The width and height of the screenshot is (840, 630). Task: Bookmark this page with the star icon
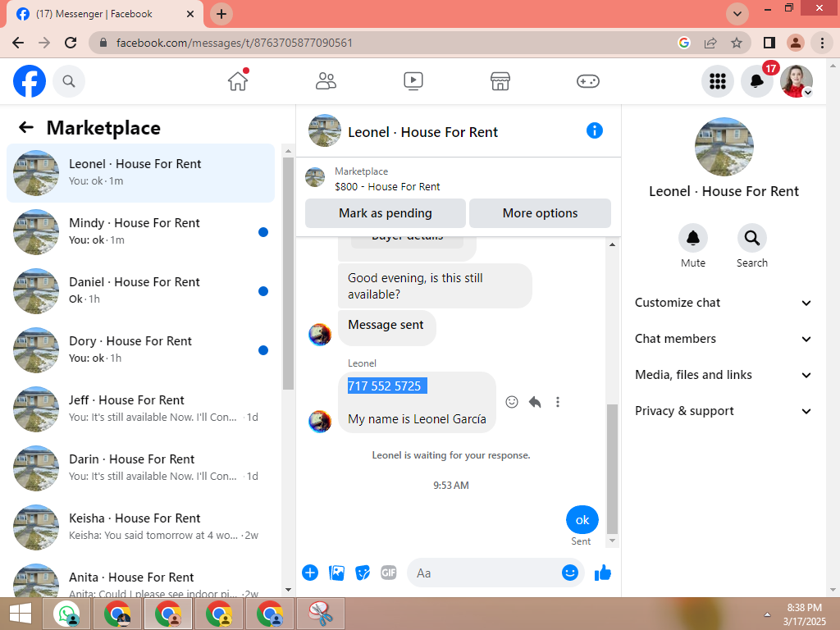click(x=737, y=43)
